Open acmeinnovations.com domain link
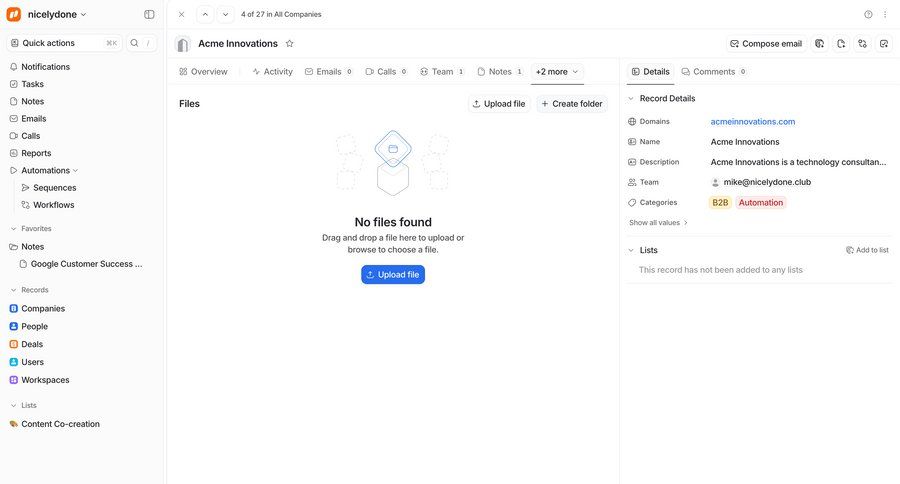 [x=752, y=122]
